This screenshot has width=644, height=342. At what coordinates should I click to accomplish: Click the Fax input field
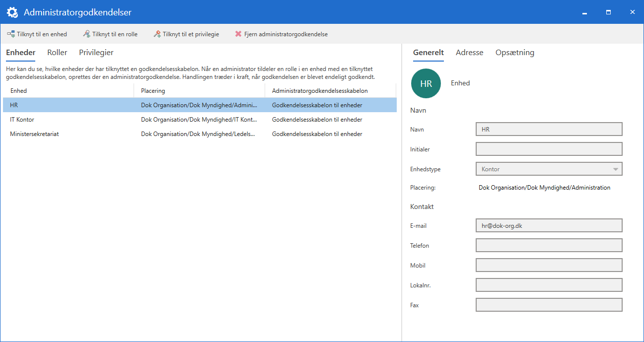click(549, 305)
